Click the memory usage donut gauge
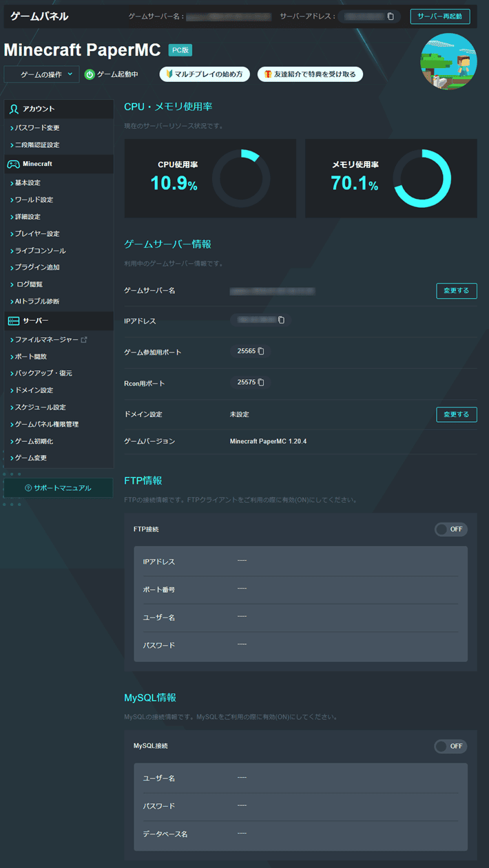 coord(422,178)
